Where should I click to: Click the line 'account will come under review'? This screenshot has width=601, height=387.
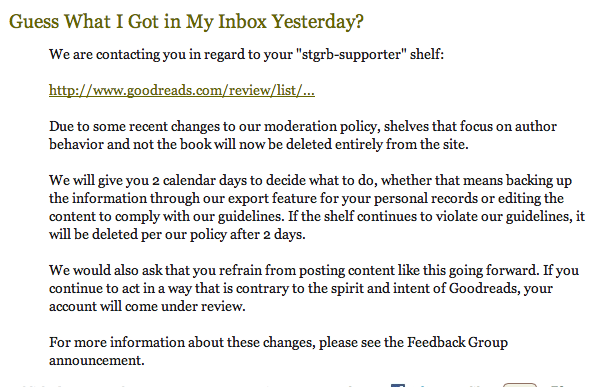coord(147,306)
